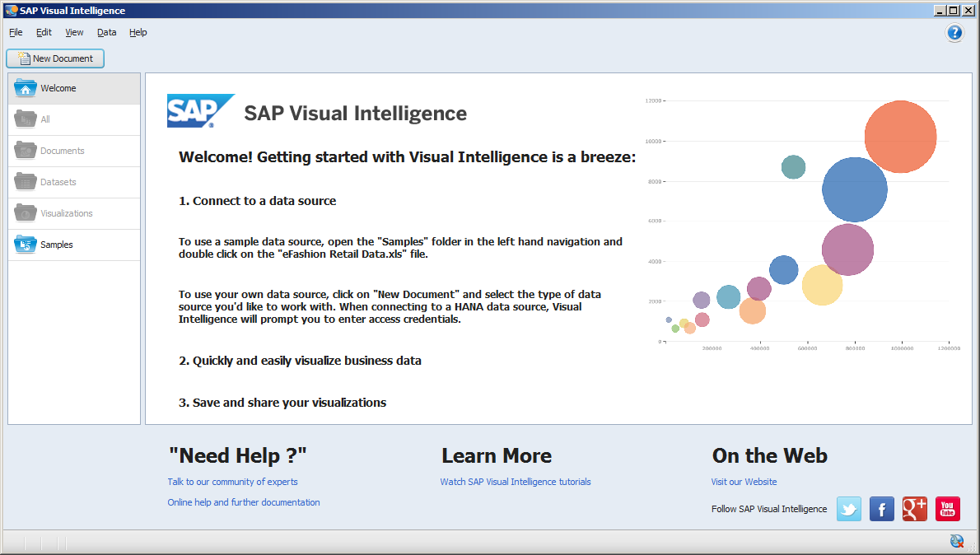Open 'Visit our Website' link
This screenshot has width=980, height=555.
pyautogui.click(x=744, y=482)
